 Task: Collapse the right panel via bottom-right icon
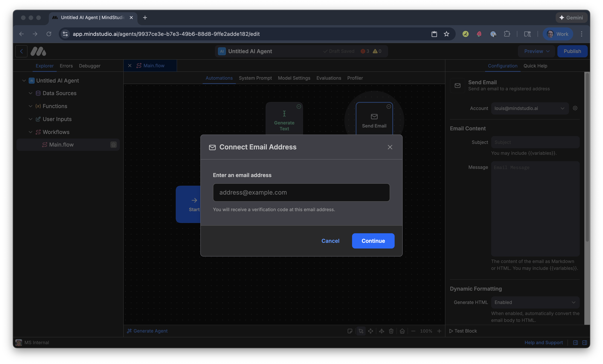point(585,342)
